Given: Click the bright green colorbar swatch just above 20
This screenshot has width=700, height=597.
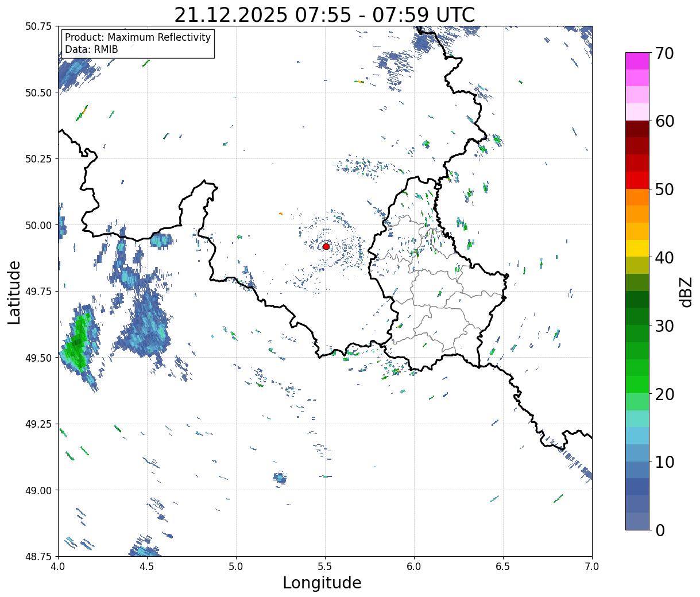Looking at the screenshot, I should pyautogui.click(x=637, y=385).
